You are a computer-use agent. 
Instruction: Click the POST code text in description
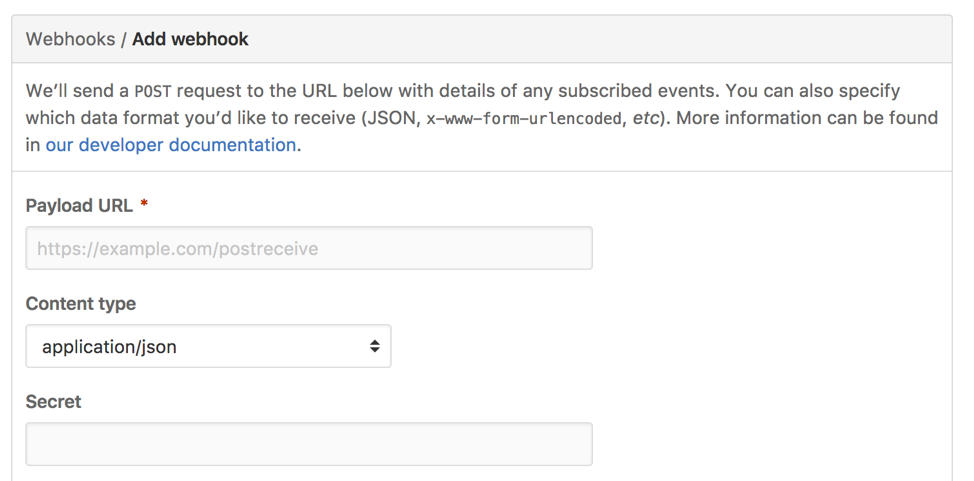(153, 92)
